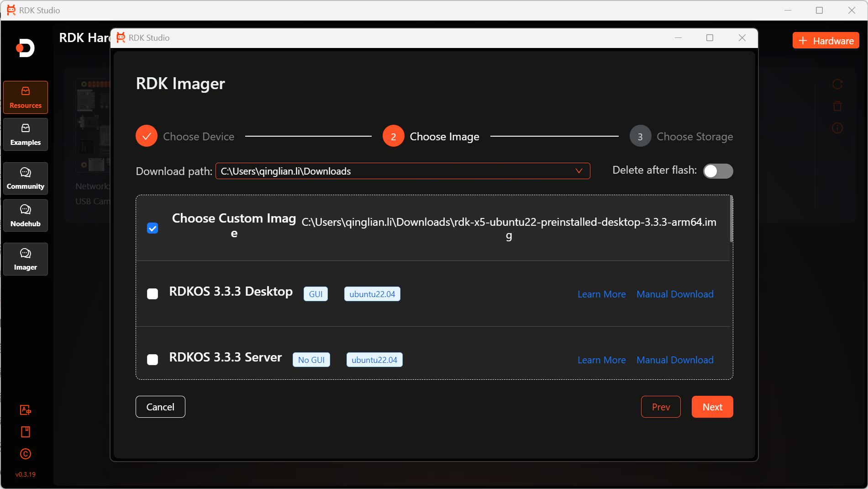Open the Examples section
Viewport: 868px width, 489px height.
25,134
